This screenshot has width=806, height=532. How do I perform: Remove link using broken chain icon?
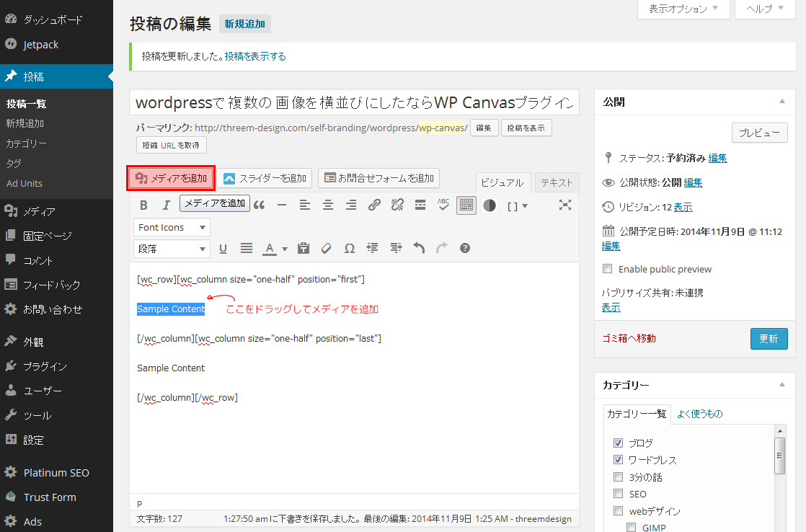pyautogui.click(x=397, y=205)
